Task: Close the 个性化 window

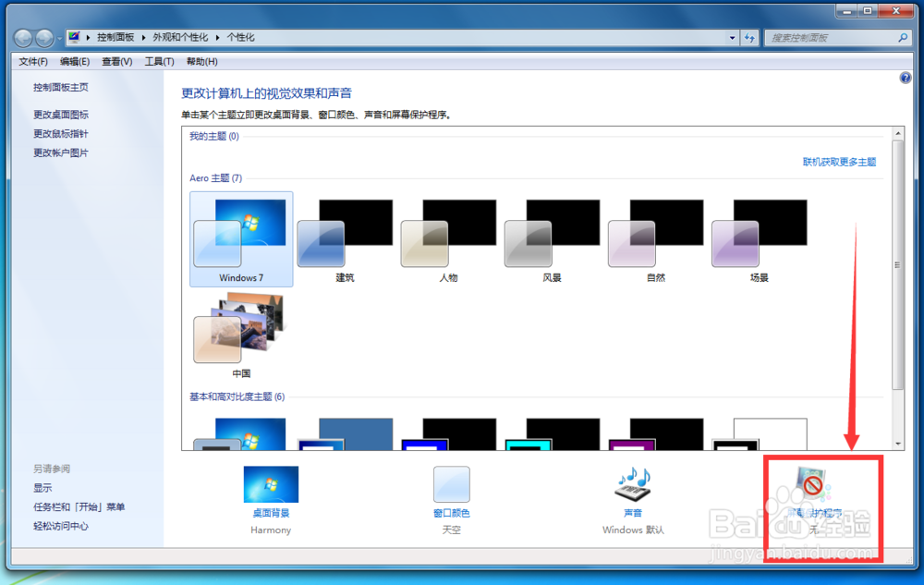Action: tap(897, 10)
